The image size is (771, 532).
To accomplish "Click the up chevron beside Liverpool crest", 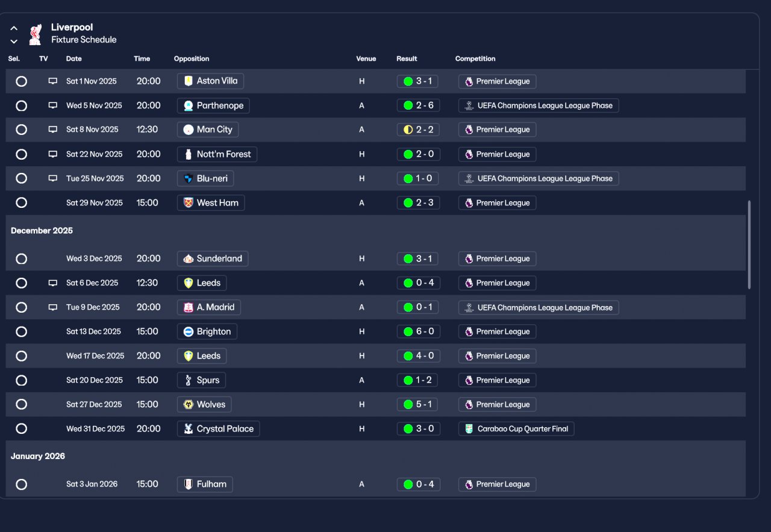I will 14,28.
